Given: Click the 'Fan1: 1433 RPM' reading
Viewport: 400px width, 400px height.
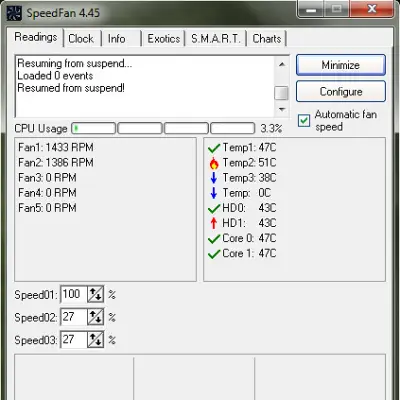Looking at the screenshot, I should (x=56, y=147).
